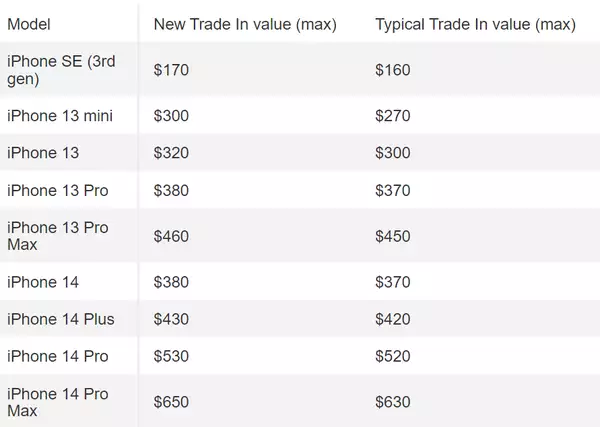Click the $650 new trade-in value
The height and width of the screenshot is (427, 600).
170,402
